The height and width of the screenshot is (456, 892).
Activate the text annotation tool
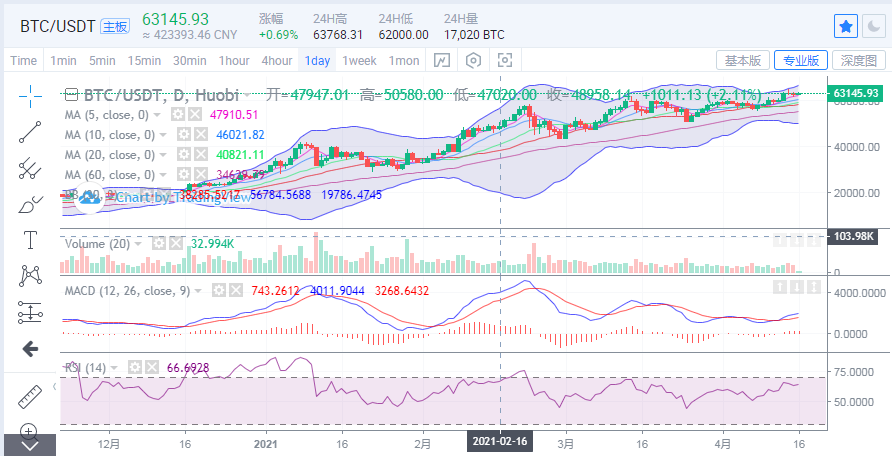pos(29,240)
